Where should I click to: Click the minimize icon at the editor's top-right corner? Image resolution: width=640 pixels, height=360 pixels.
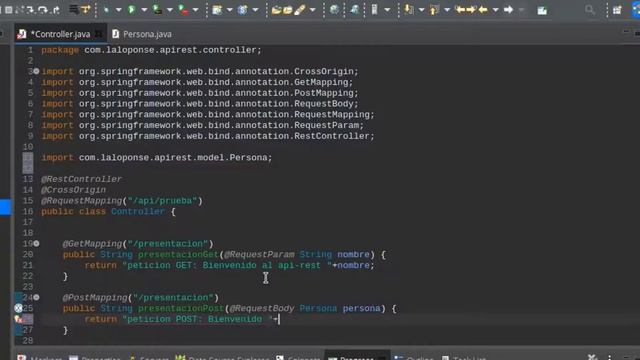tap(626, 31)
